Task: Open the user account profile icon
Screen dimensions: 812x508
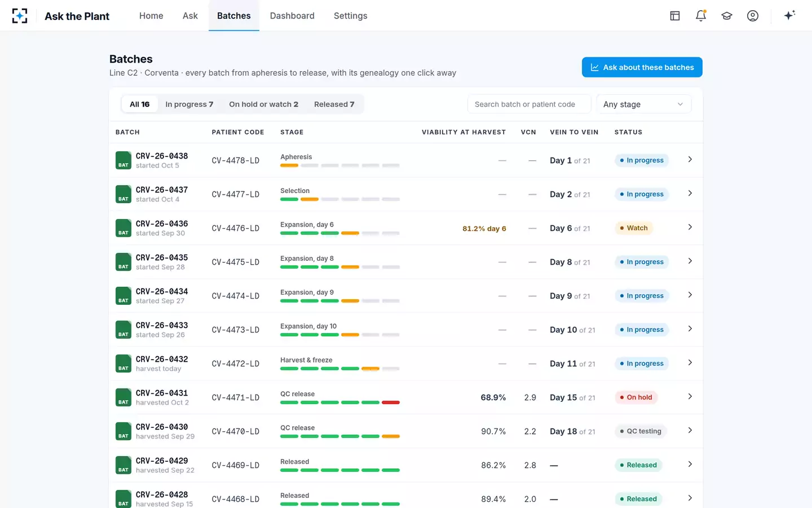Action: 753,16
